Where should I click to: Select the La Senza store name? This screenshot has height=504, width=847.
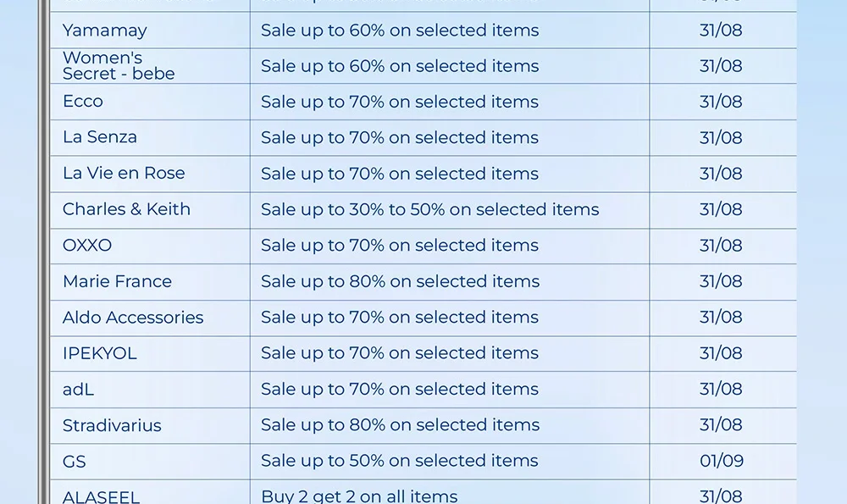(x=100, y=137)
